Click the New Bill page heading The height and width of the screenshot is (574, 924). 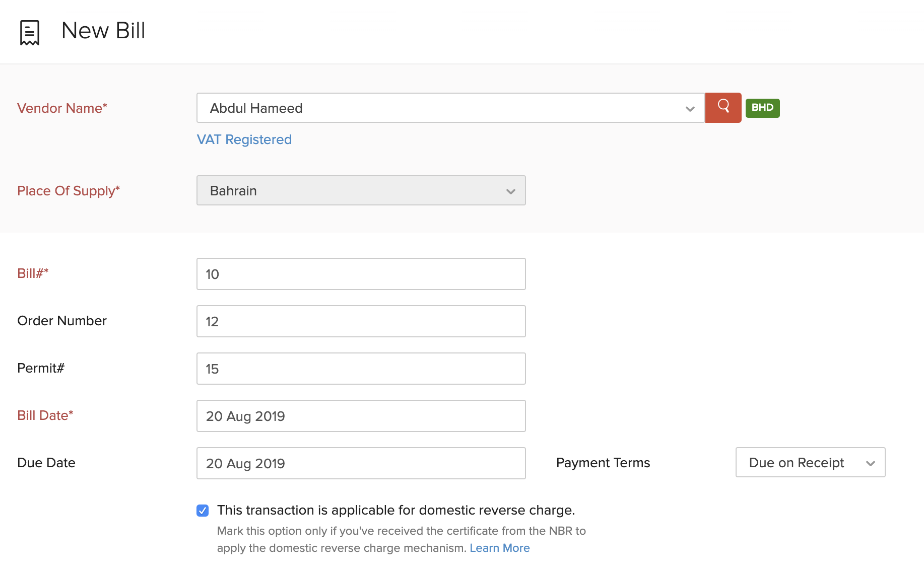(x=103, y=31)
